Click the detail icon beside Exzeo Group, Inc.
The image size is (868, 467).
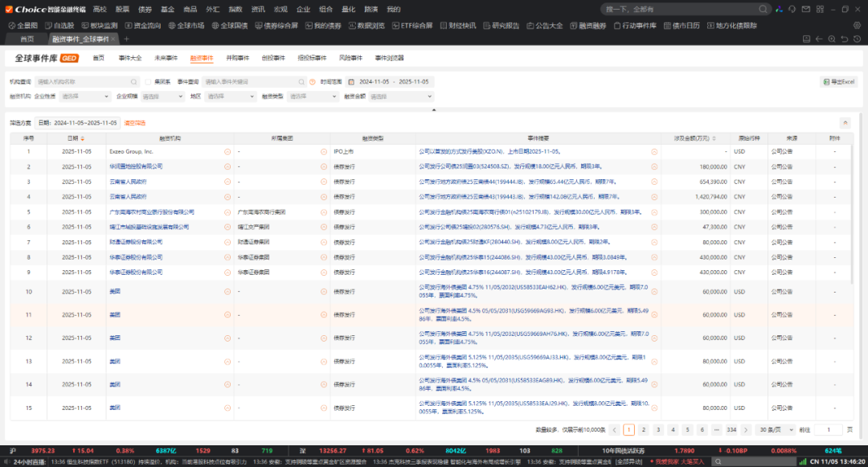click(227, 151)
